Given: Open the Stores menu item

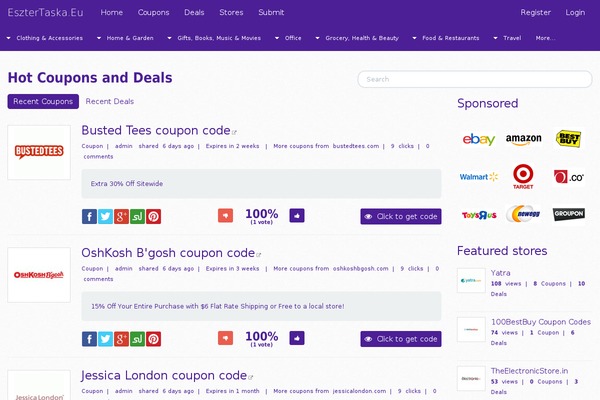Looking at the screenshot, I should (x=231, y=12).
